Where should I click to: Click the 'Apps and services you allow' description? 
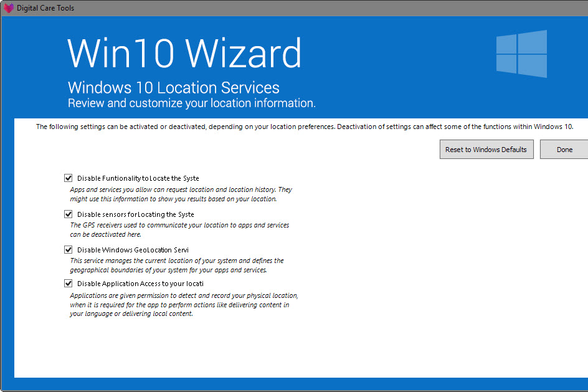point(181,194)
